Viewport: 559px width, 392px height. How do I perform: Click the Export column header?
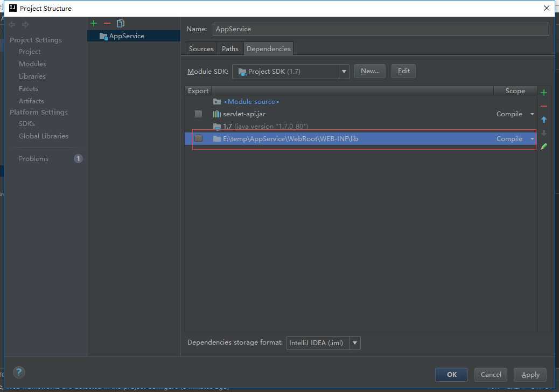point(198,91)
